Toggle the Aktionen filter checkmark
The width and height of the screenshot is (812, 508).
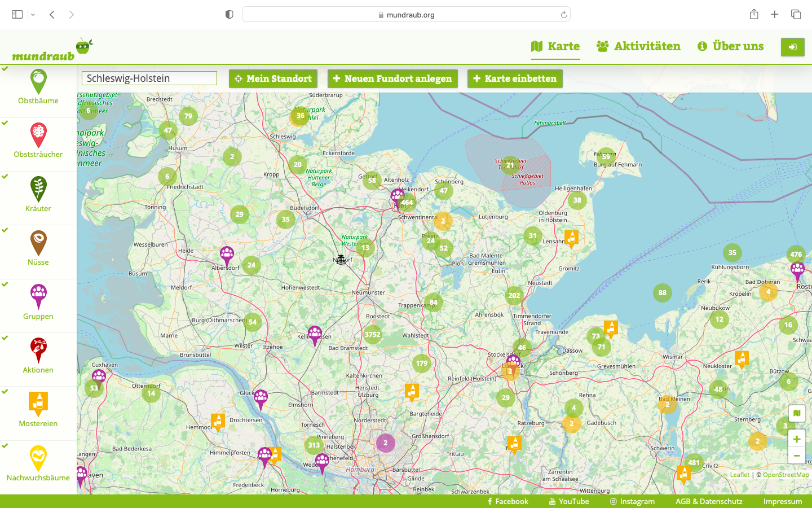5,338
